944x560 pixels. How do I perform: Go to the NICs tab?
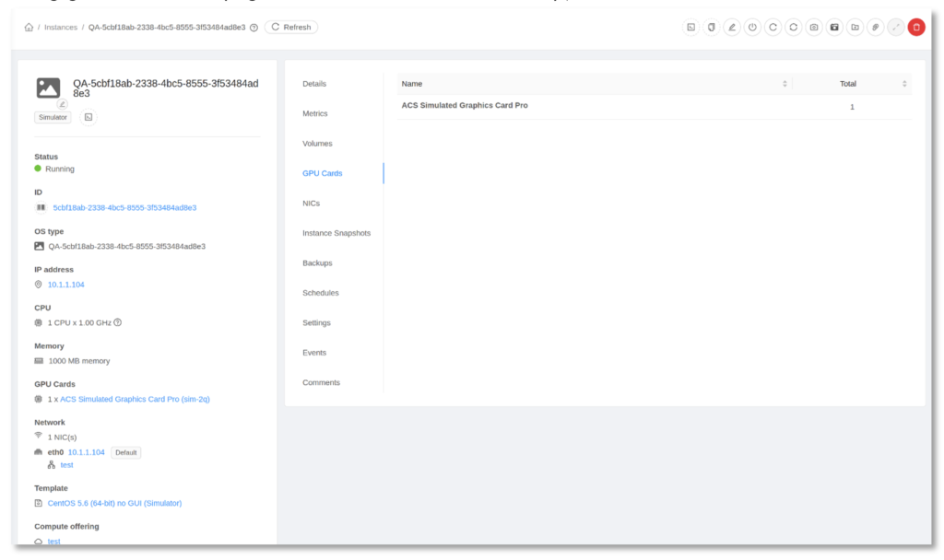pyautogui.click(x=312, y=204)
